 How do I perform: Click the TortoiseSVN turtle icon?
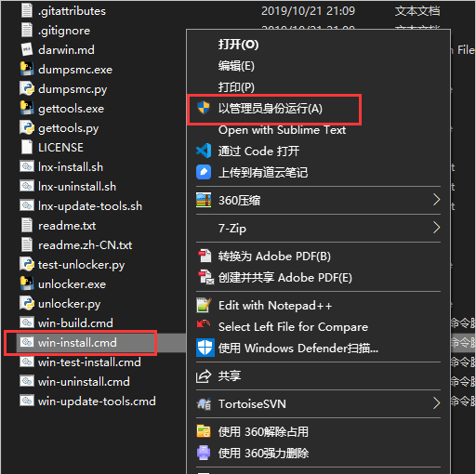204,403
